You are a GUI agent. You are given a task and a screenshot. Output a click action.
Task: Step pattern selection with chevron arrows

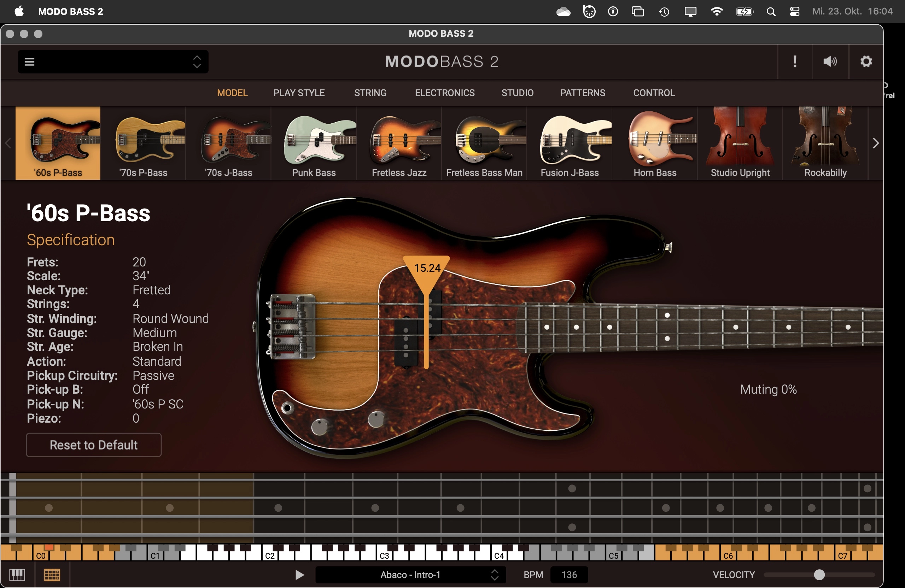click(494, 575)
